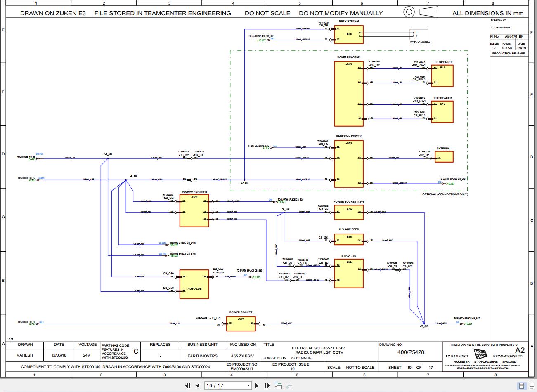Open the page number dropdown showing 10 / 17
537x392 pixels.
(x=247, y=385)
